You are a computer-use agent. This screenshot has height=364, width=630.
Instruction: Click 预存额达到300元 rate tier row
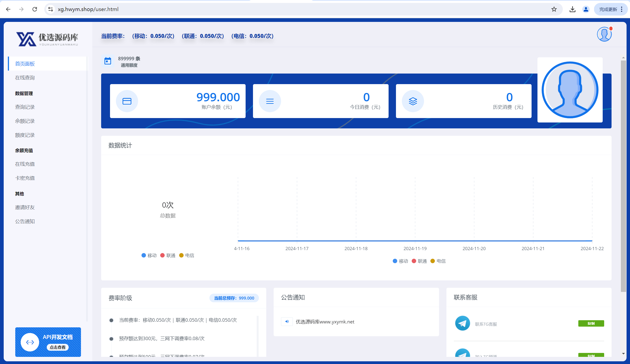[x=162, y=338]
